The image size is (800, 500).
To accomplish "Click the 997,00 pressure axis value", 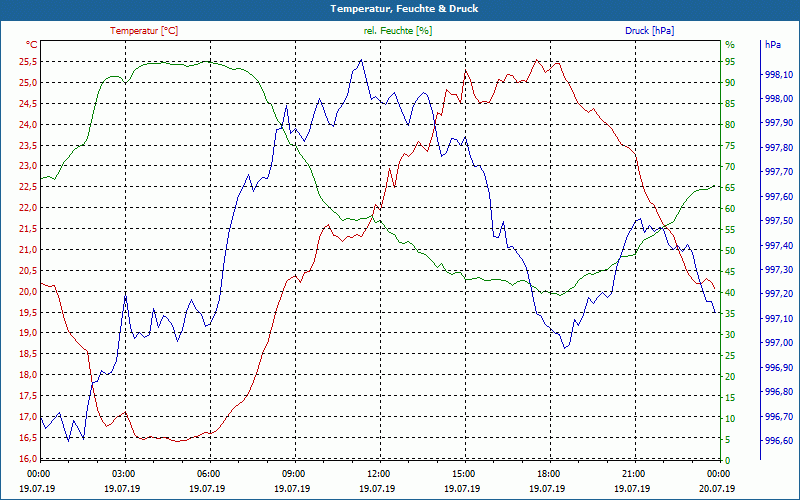I will tap(779, 342).
